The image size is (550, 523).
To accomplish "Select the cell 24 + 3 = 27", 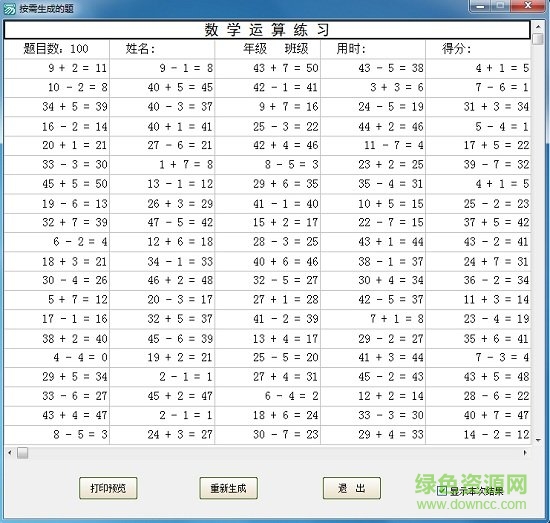I will pyautogui.click(x=162, y=435).
